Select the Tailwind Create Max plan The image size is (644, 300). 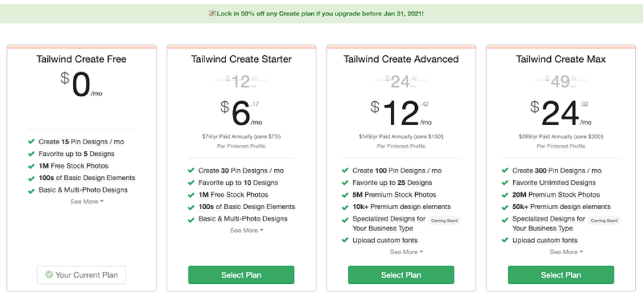(x=561, y=275)
